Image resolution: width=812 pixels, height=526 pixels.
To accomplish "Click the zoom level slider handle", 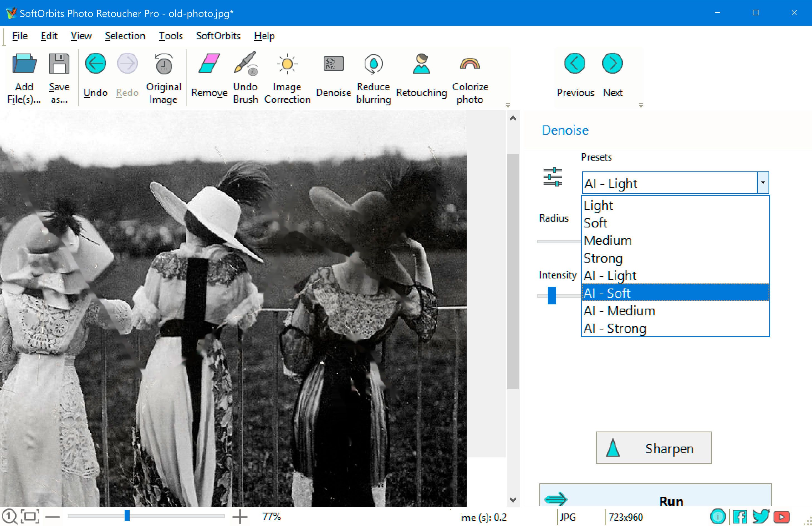I will (x=127, y=516).
